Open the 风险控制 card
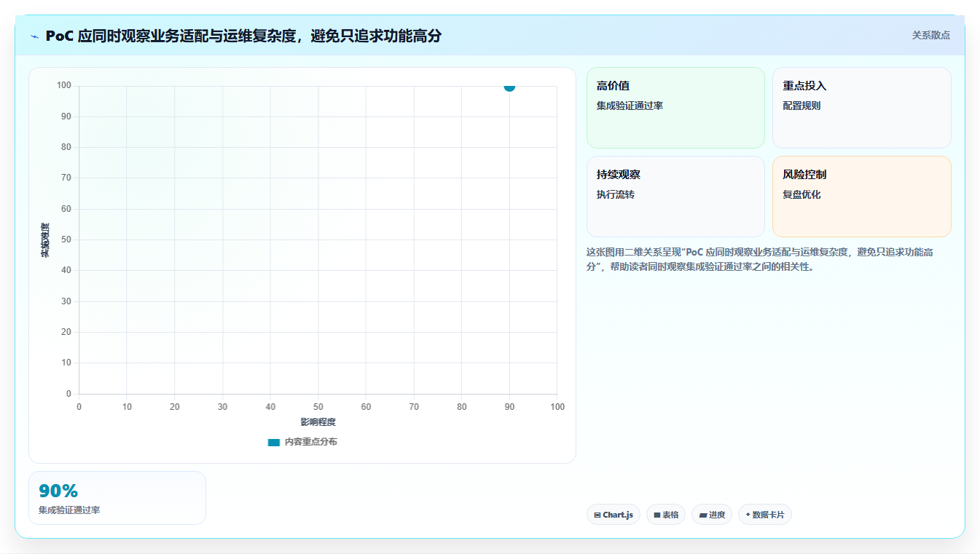Image resolution: width=980 pixels, height=554 pixels. coord(862,197)
